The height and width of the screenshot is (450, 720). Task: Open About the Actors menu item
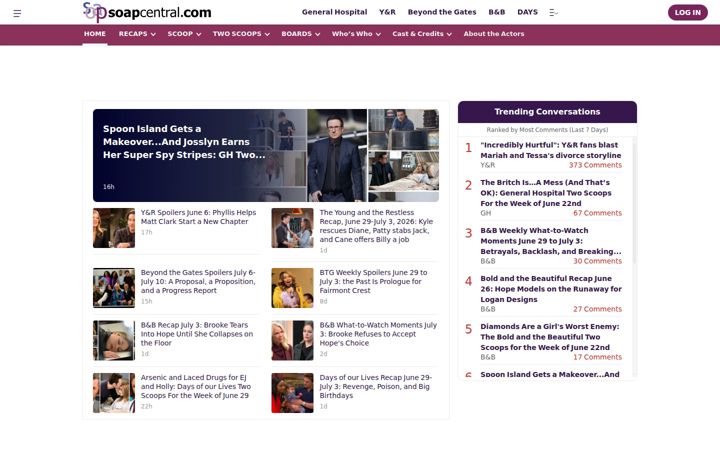494,34
